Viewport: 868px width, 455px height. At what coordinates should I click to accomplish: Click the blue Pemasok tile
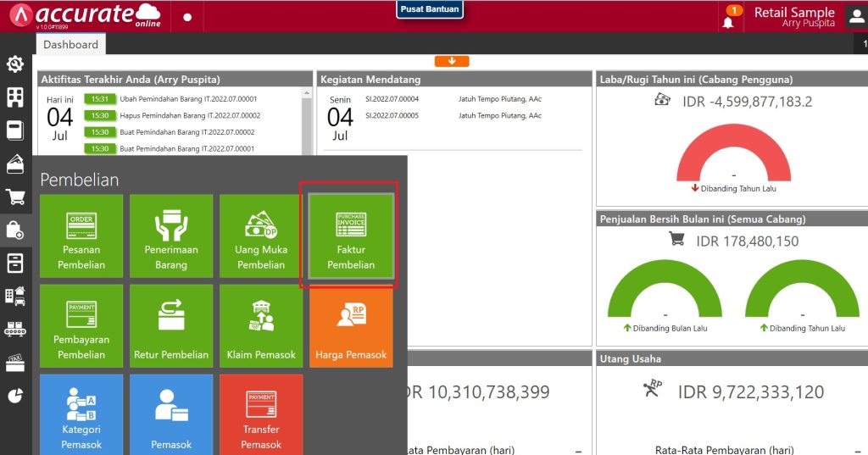point(171,415)
